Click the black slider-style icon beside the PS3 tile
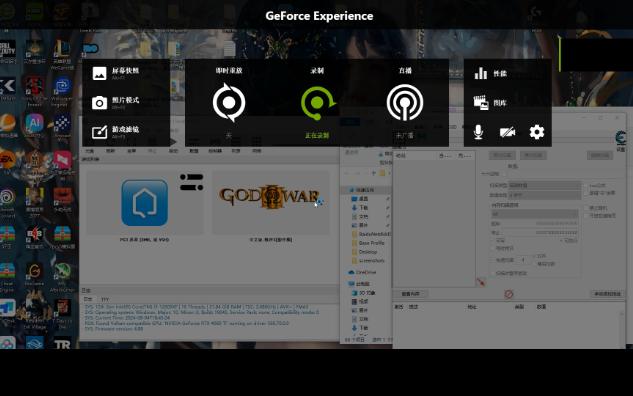633x396 pixels. pyautogui.click(x=192, y=182)
